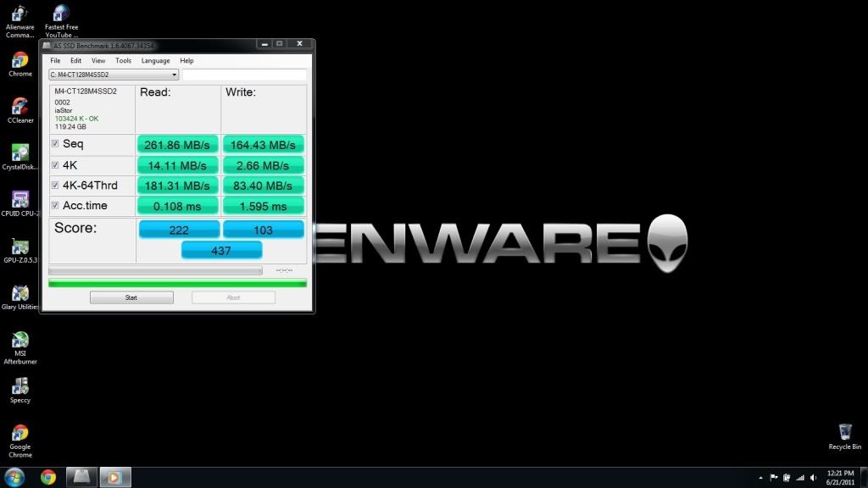
Task: Click the empty text field beside drive selector
Action: pos(244,75)
